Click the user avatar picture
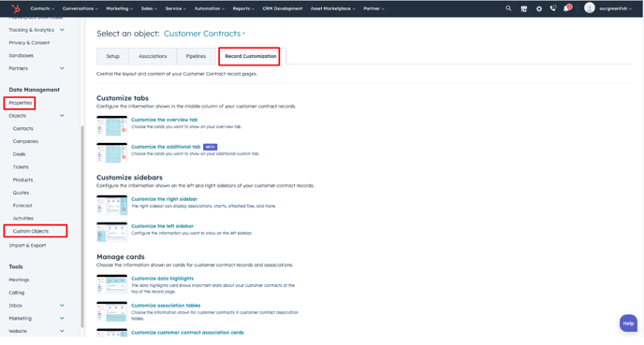The image size is (644, 345). click(590, 7)
